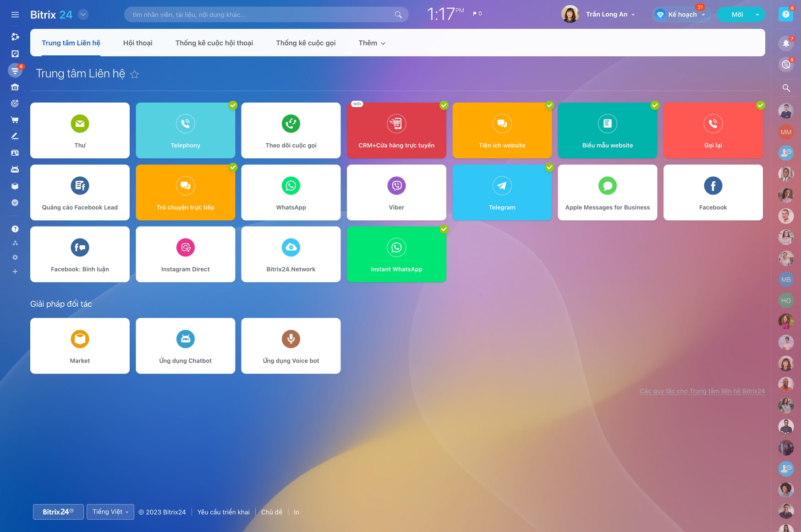Open the Thư mail channel tile

pos(80,130)
